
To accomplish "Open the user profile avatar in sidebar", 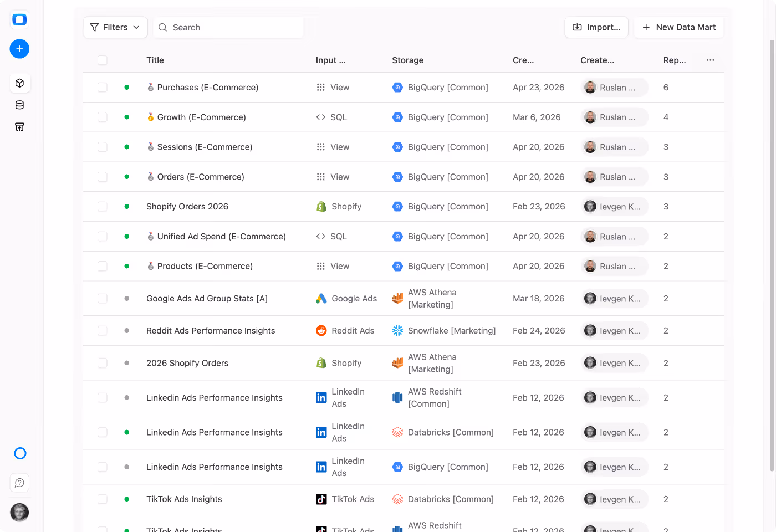I will (19, 512).
